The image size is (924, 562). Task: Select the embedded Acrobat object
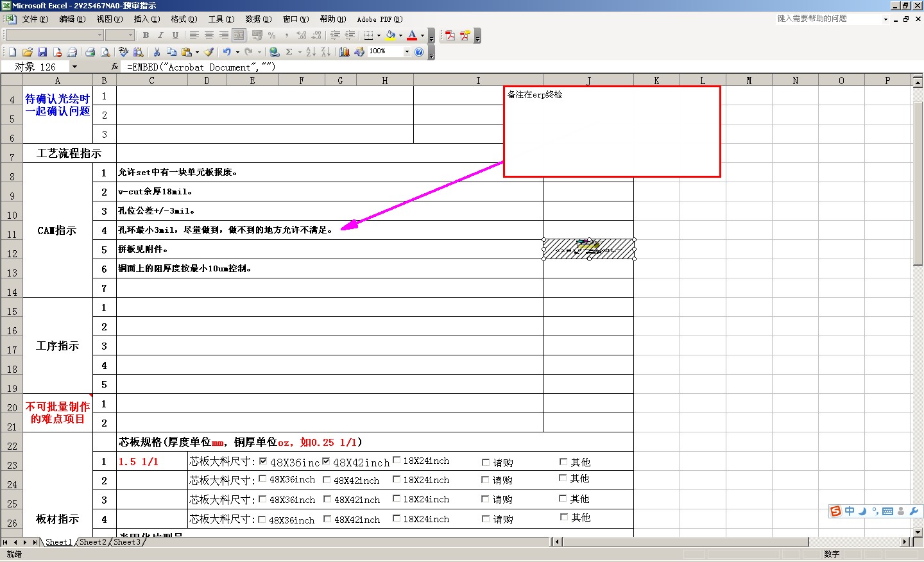coord(589,249)
